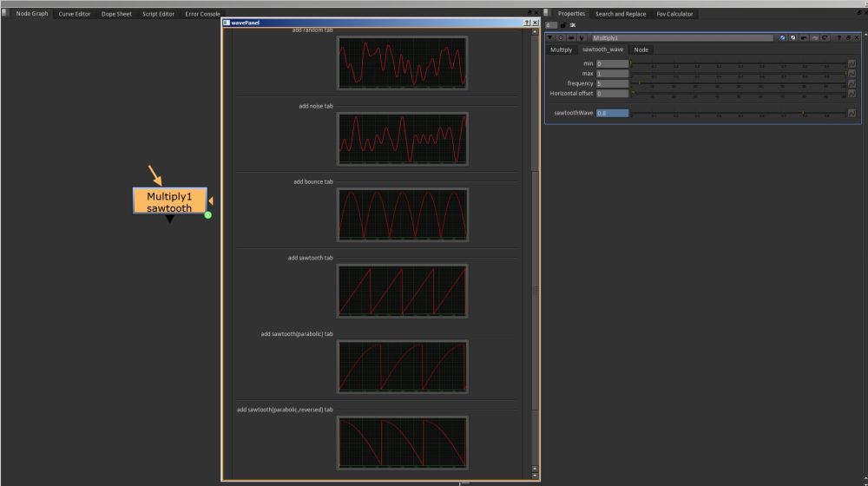The width and height of the screenshot is (868, 486).
Task: Click the wavePanel title bar icon
Action: (227, 23)
